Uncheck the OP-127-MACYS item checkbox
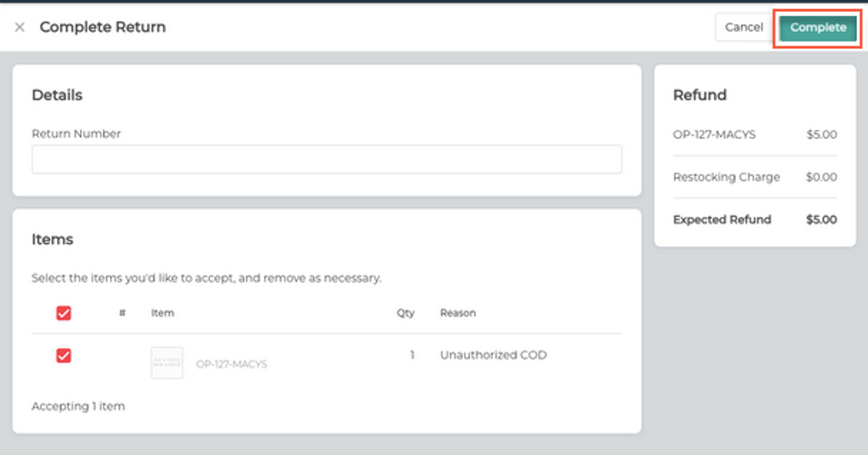Viewport: 868px width, 455px height. (64, 356)
